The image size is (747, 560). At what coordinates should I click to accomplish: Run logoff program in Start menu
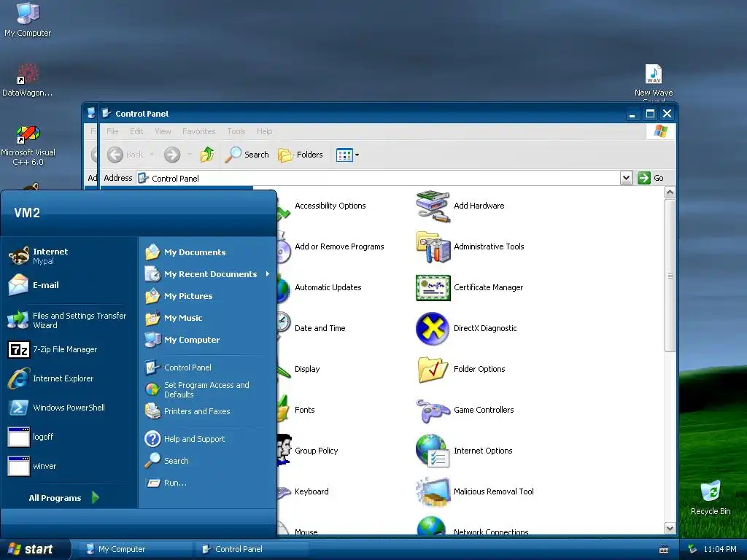(x=31, y=437)
